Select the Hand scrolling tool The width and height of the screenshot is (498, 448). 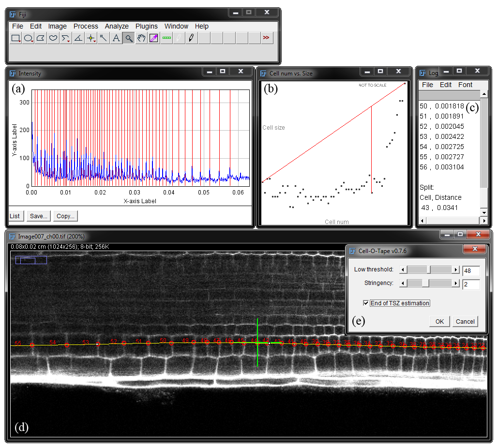coord(141,38)
